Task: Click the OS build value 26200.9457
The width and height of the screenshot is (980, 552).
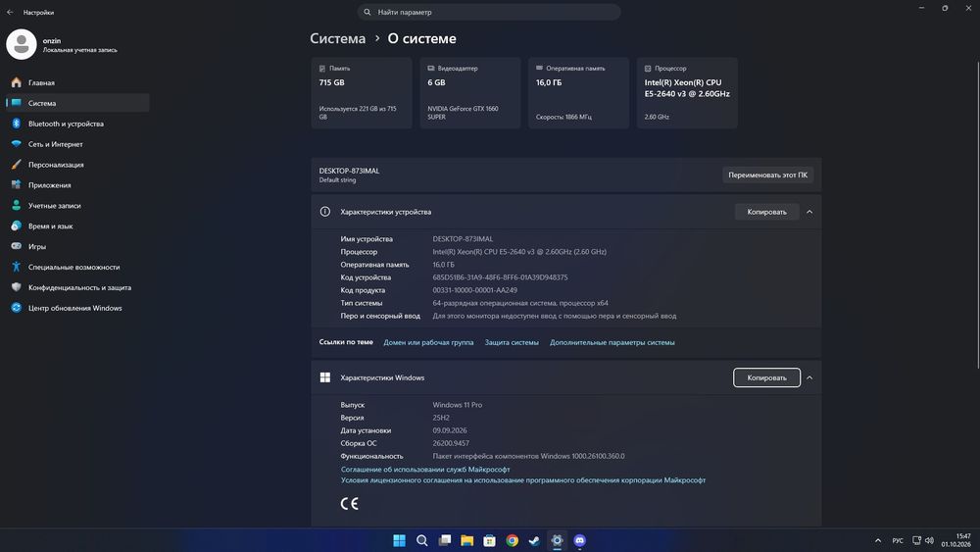Action: pos(451,443)
